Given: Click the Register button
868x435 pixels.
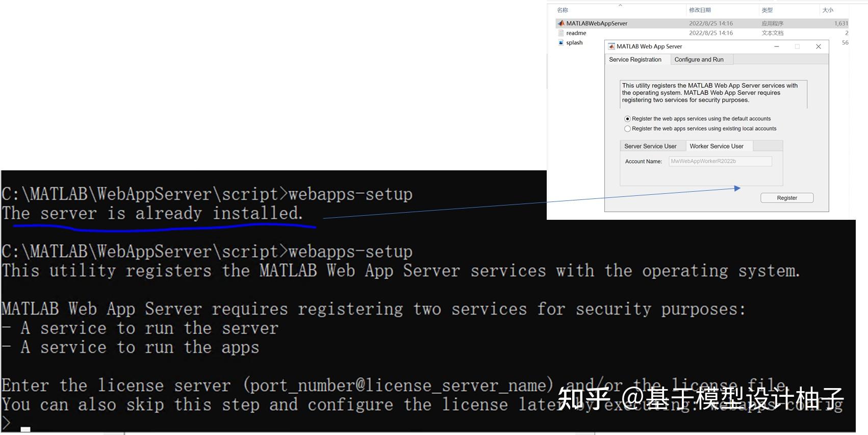Looking at the screenshot, I should pyautogui.click(x=787, y=198).
